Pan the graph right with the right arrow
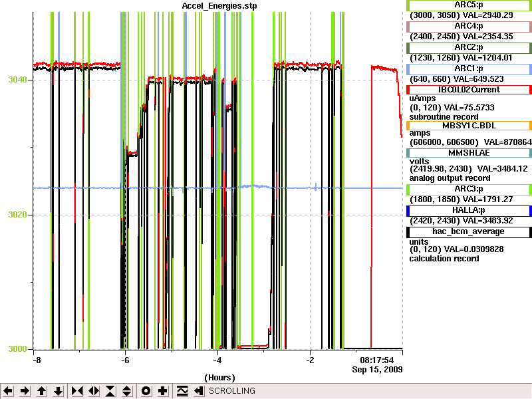 pos(25,391)
